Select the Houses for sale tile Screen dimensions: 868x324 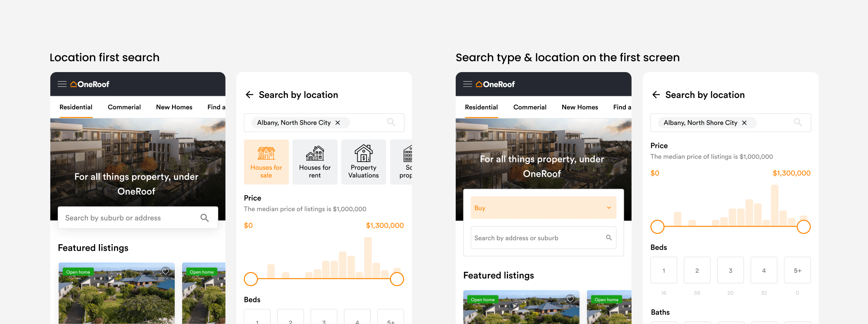[x=266, y=162]
